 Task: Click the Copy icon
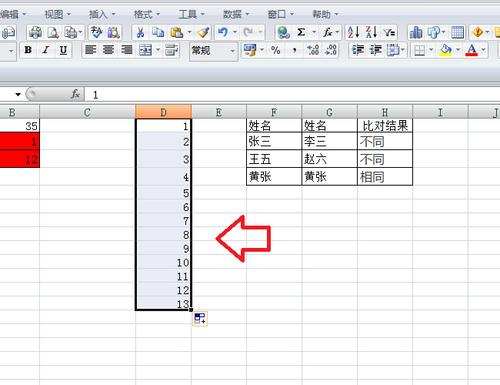pos(158,32)
